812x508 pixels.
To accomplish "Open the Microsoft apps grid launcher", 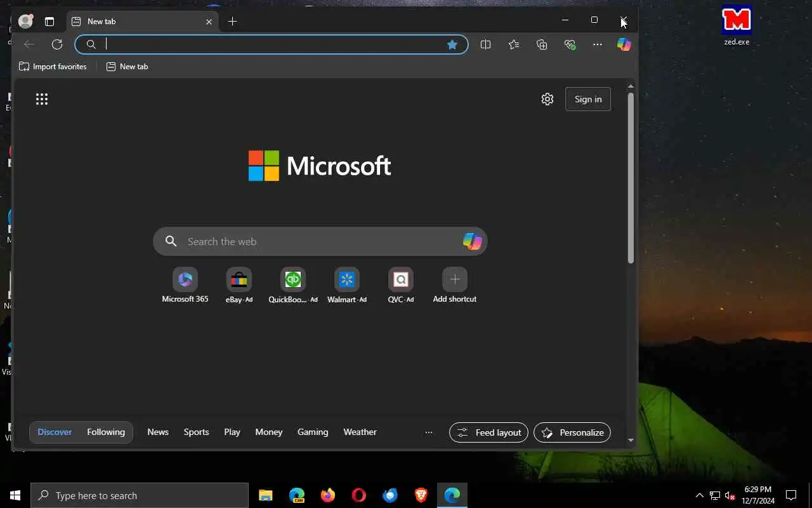I will point(42,99).
